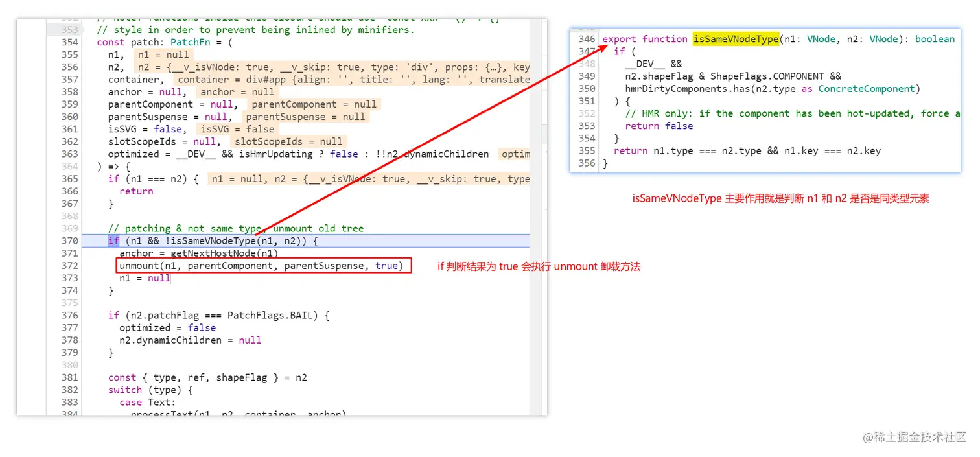Viewport: 980px width, 457px height.
Task: Click line number 365 in the left code gutter
Action: [69, 179]
